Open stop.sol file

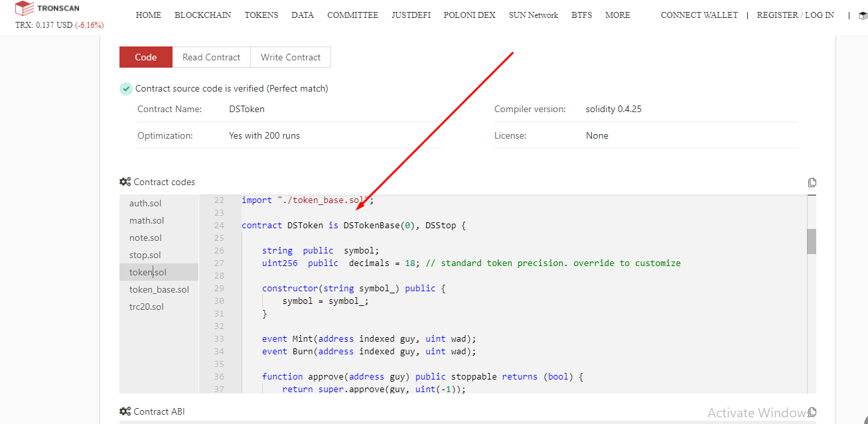click(x=159, y=255)
